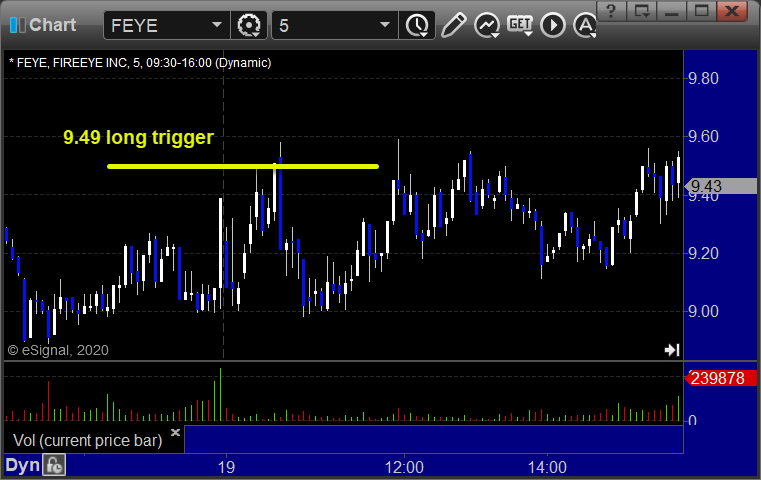Screen dimensions: 761x480
Task: Click the 9.80 price axis label
Action: click(x=703, y=79)
